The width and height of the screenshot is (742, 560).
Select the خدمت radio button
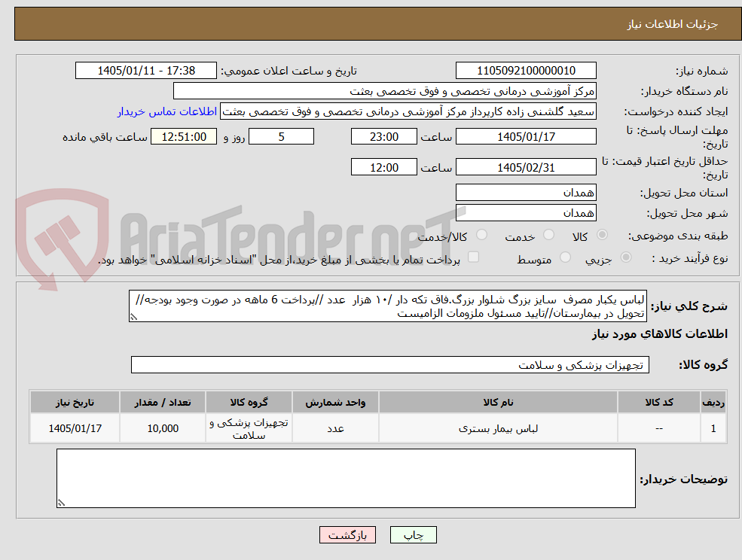[548, 235]
